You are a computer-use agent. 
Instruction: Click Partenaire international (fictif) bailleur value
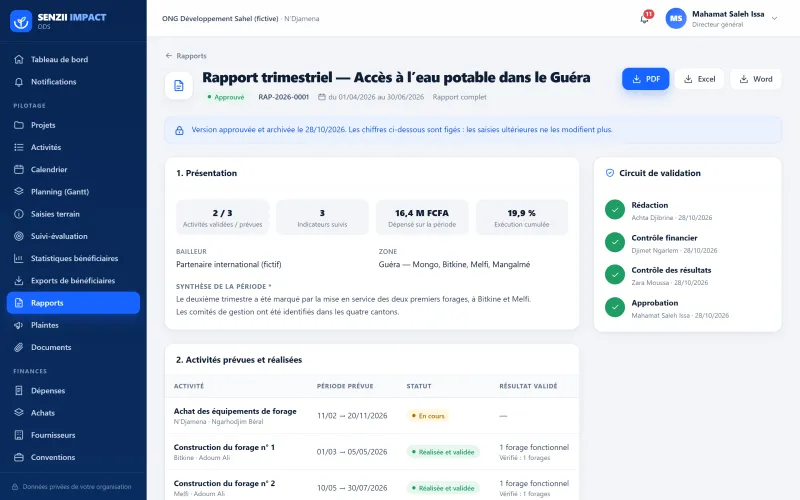[229, 264]
